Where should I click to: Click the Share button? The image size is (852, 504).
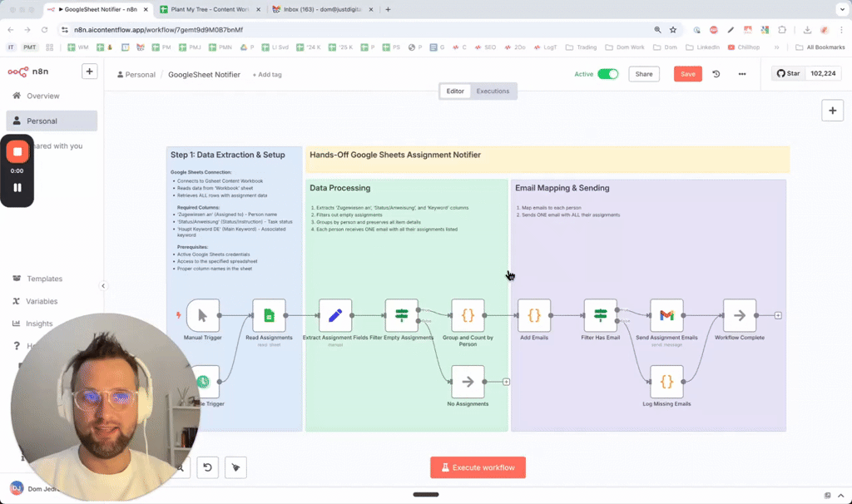[644, 74]
